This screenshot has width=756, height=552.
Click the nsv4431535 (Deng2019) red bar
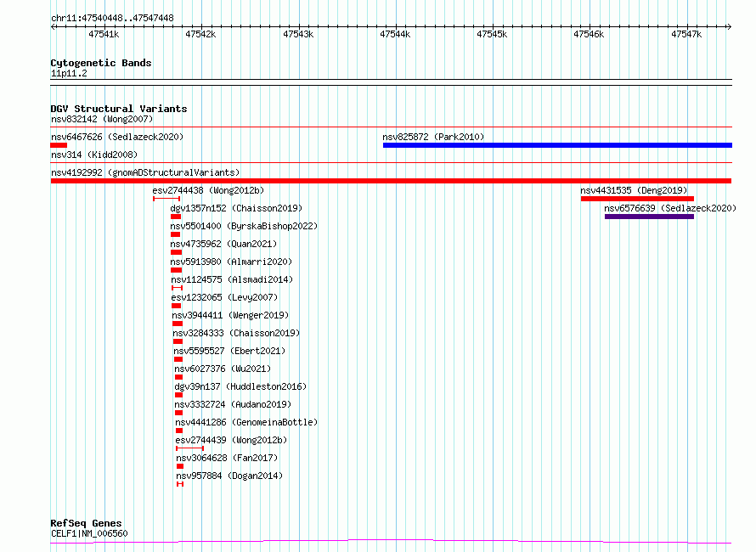coord(637,199)
